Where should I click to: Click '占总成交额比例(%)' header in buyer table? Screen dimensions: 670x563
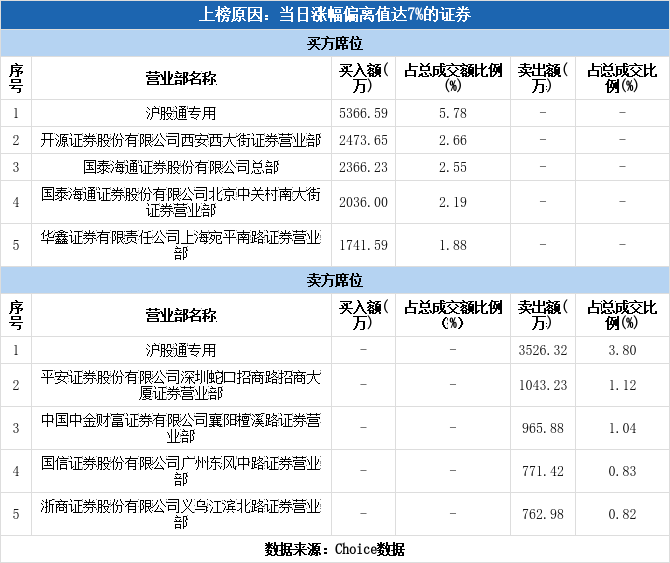click(x=453, y=78)
